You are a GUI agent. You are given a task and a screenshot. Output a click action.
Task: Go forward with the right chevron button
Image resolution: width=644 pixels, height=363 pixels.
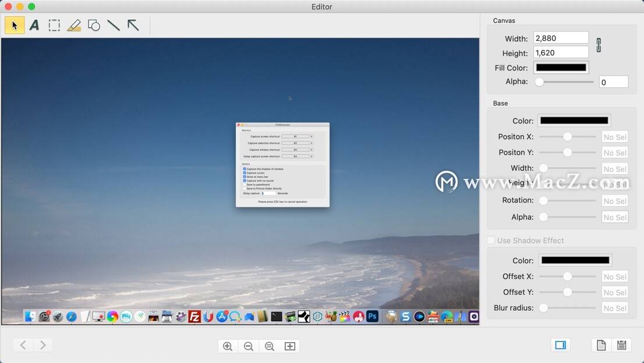click(43, 345)
